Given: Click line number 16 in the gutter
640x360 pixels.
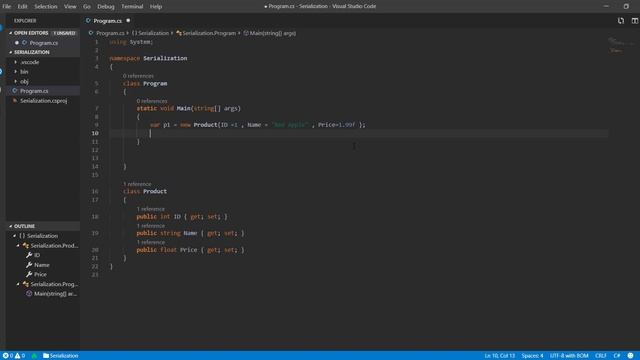Looking at the screenshot, I should [95, 191].
